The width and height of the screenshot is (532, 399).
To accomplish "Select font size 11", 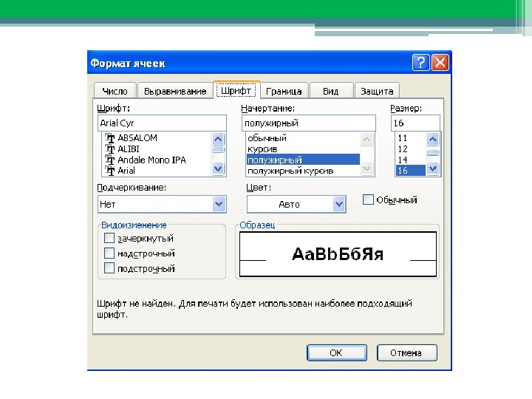I will coord(410,138).
